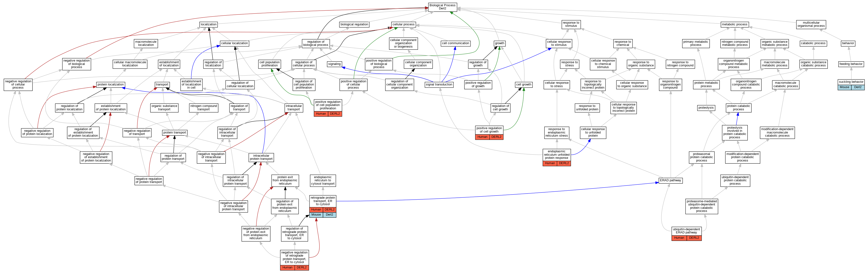Click the intracellular protein transport node

[261, 157]
